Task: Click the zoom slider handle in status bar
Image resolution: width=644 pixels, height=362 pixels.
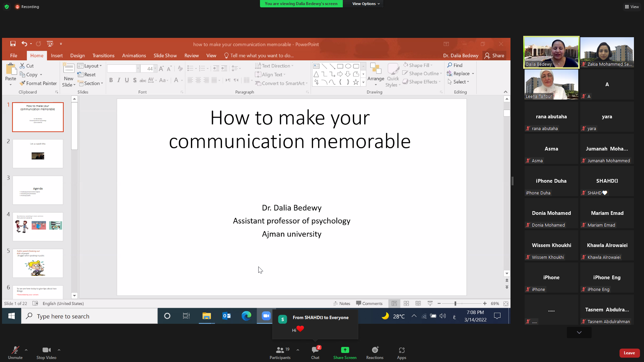Action: [x=455, y=303]
